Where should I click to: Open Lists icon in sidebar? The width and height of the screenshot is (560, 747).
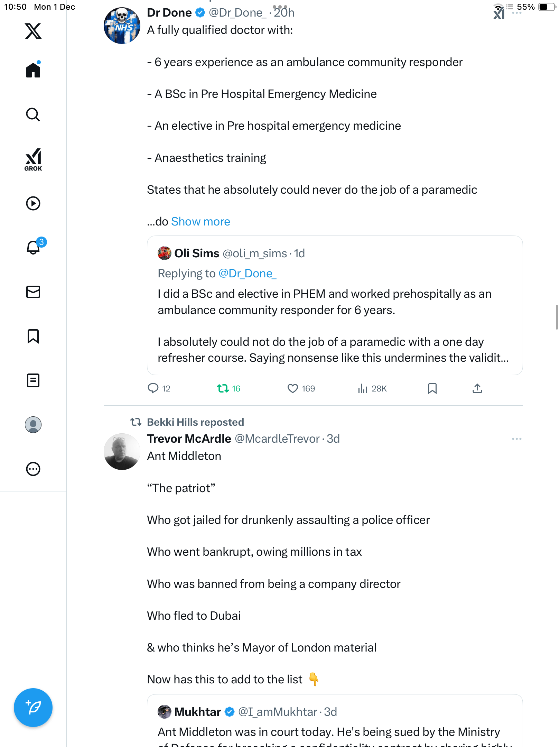33,380
